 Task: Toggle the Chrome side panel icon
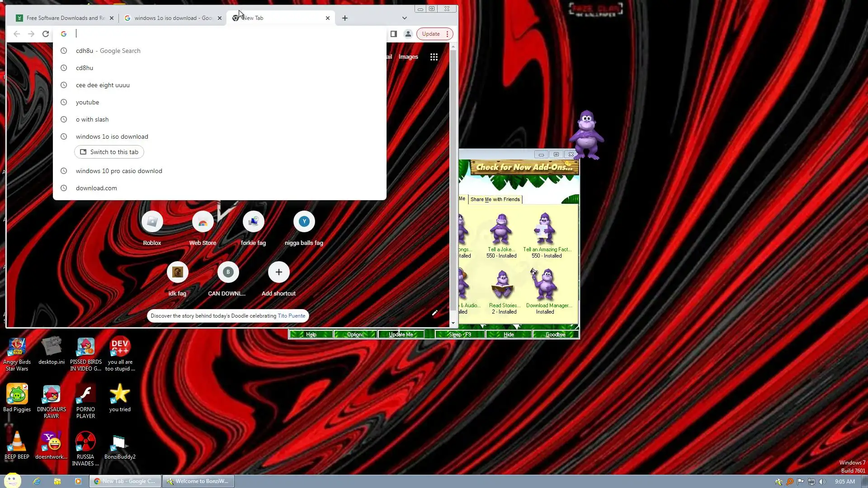[393, 34]
